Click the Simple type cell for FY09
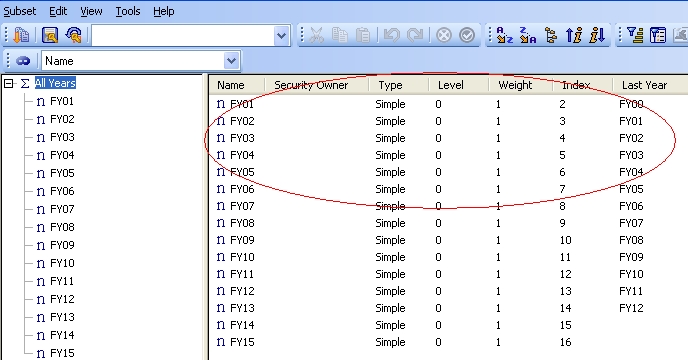688x360 pixels. (390, 241)
